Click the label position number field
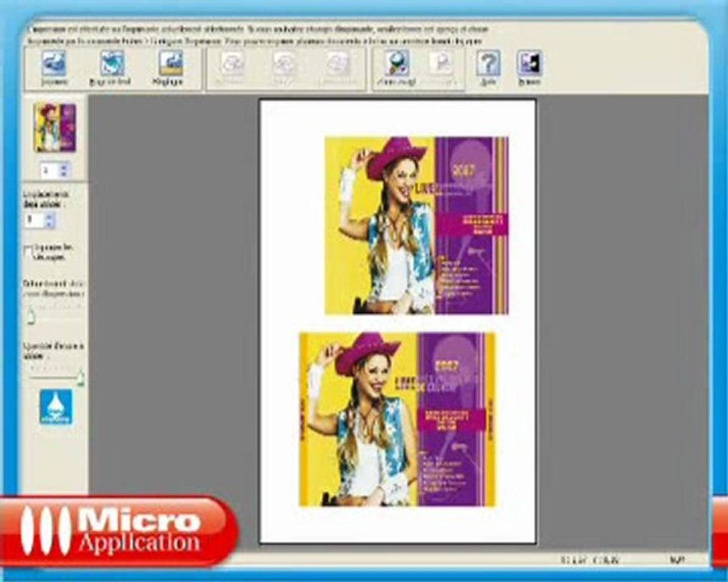The width and height of the screenshot is (728, 582). [x=34, y=220]
